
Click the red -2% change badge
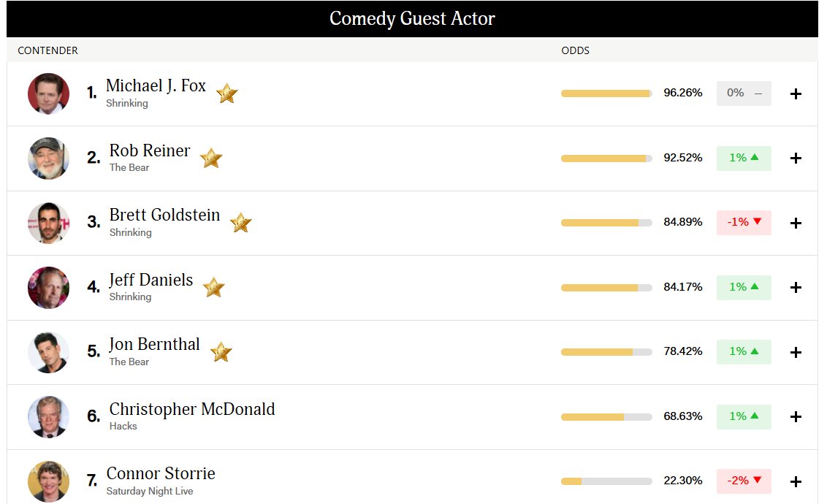(x=744, y=481)
